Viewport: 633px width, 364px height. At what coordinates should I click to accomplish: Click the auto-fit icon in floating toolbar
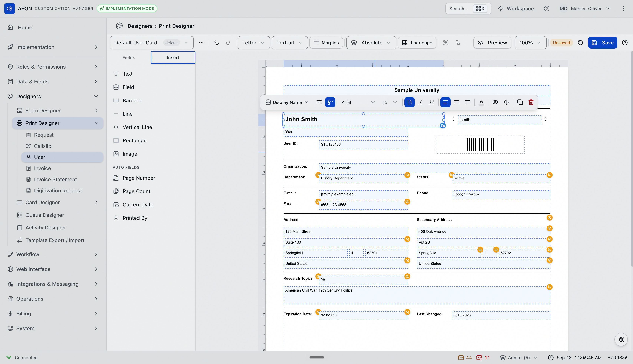click(x=330, y=102)
